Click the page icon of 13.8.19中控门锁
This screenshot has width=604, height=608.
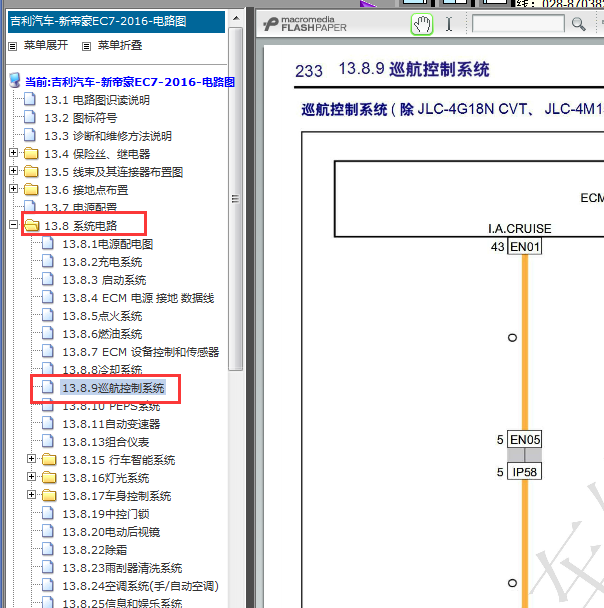coord(48,513)
